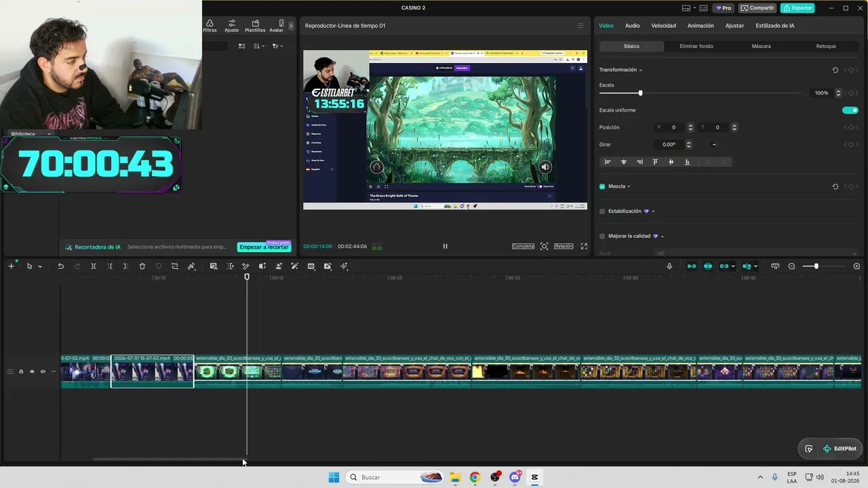
Task: Zoom in the timeline
Action: 856,266
